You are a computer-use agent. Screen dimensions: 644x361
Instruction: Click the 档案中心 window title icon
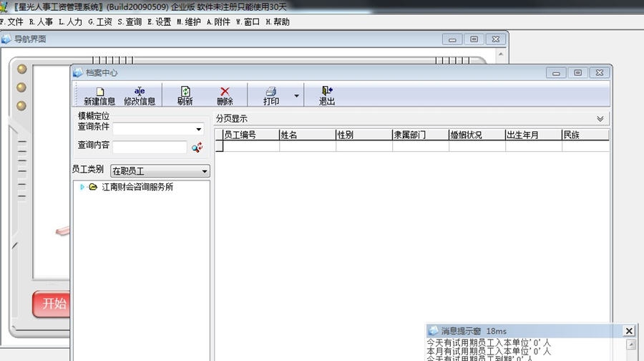tap(78, 73)
